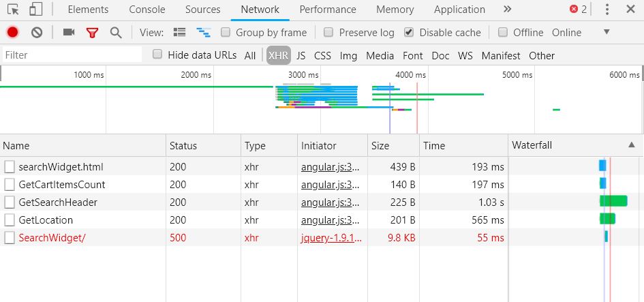Toggle capture screenshots camera icon
Image resolution: width=644 pixels, height=302 pixels.
point(68,32)
